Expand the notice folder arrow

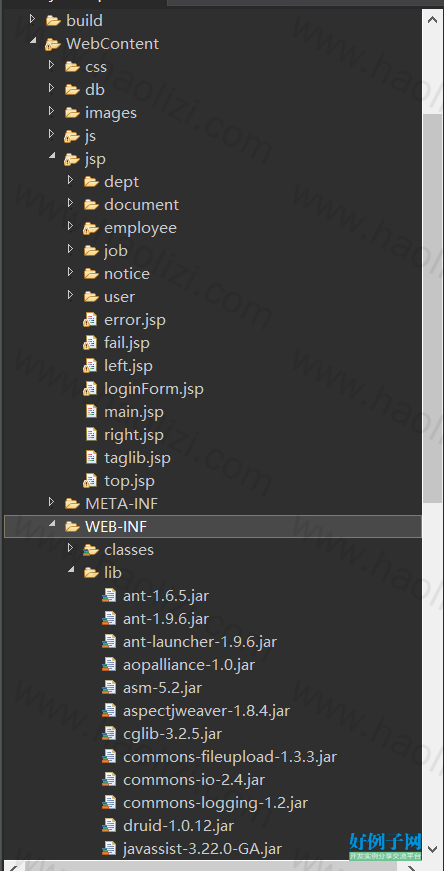71,273
